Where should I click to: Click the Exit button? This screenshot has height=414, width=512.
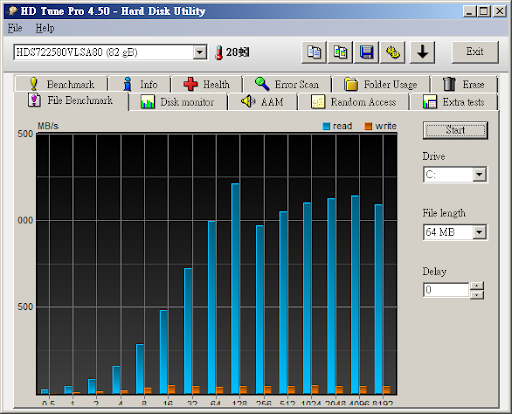[x=475, y=52]
